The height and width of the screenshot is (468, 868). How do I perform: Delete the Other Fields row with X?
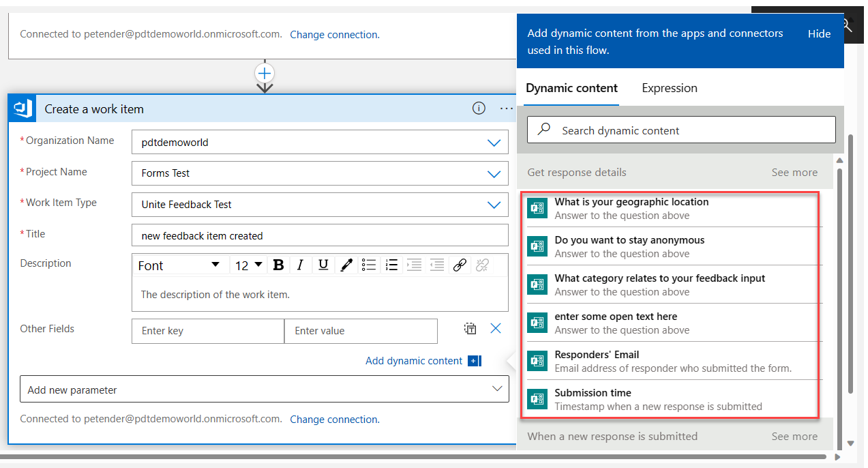(496, 329)
